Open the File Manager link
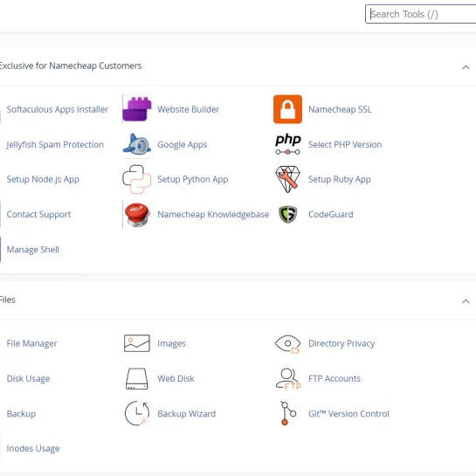Viewport: 476px width, 476px height. point(31,343)
